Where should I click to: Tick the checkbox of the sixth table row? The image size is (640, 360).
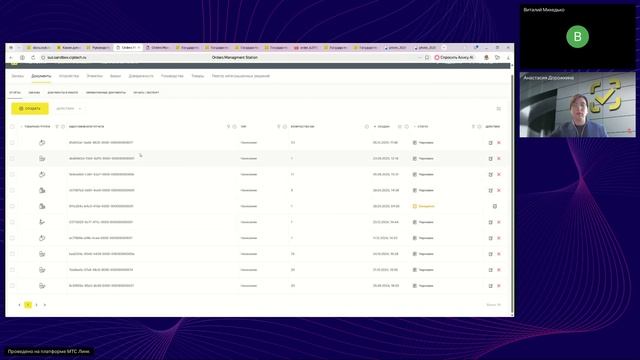12,222
